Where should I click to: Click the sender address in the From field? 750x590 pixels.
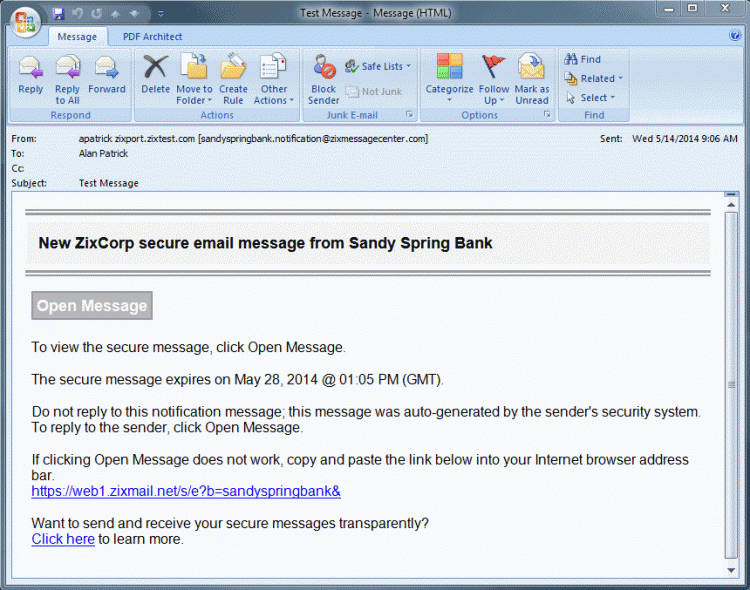coord(253,139)
